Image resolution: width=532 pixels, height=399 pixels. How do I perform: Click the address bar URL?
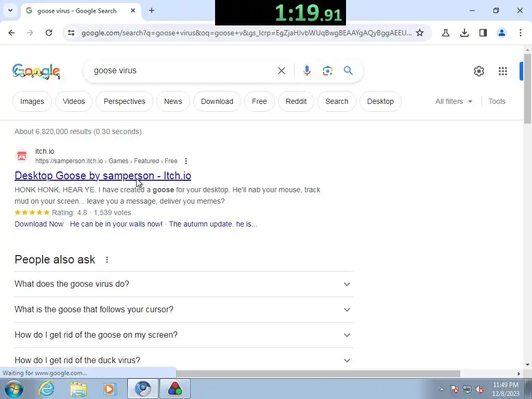tap(246, 33)
